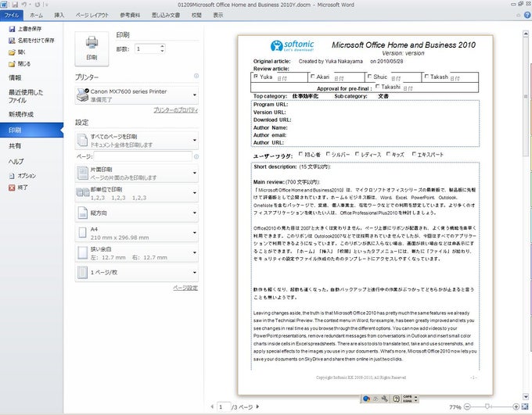Viewport: 532px width, 415px height.
Task: Click the IME wrench tools icon
Action: tap(385, 399)
